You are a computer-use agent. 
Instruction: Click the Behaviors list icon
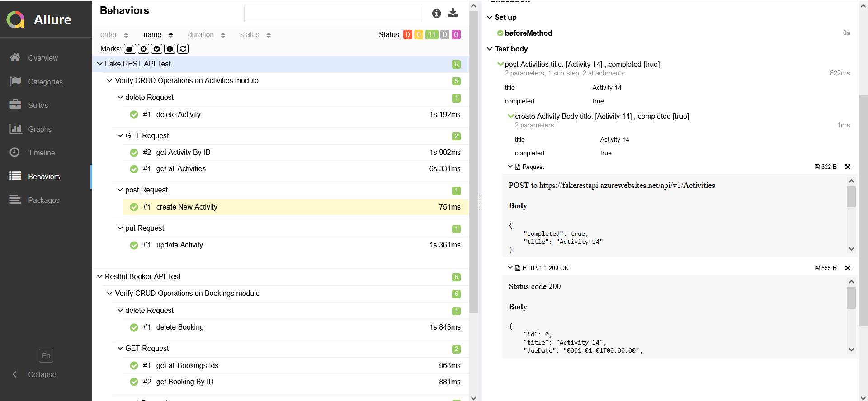point(15,176)
